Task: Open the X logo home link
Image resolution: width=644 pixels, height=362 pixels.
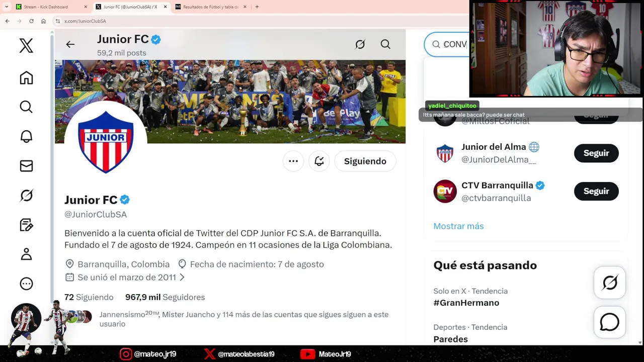Action: 26,46
